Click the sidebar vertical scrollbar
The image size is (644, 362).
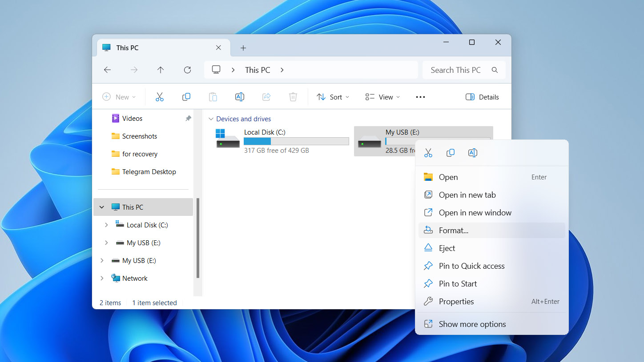click(198, 238)
